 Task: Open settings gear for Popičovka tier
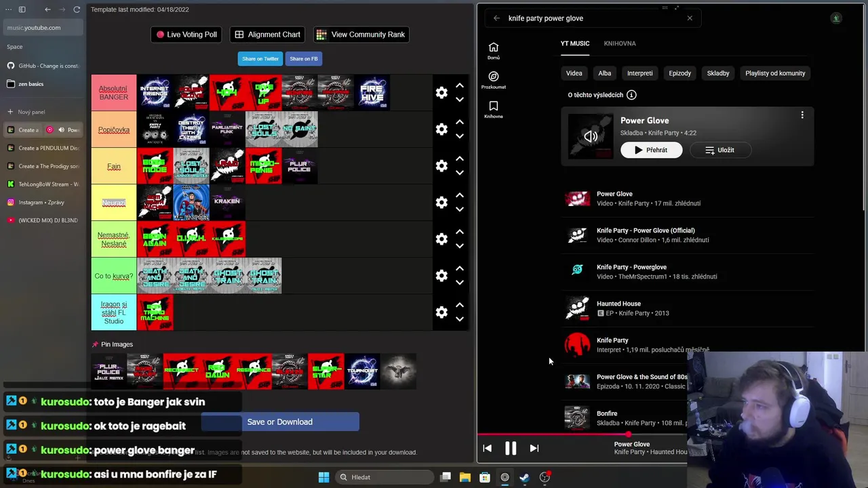click(x=441, y=129)
